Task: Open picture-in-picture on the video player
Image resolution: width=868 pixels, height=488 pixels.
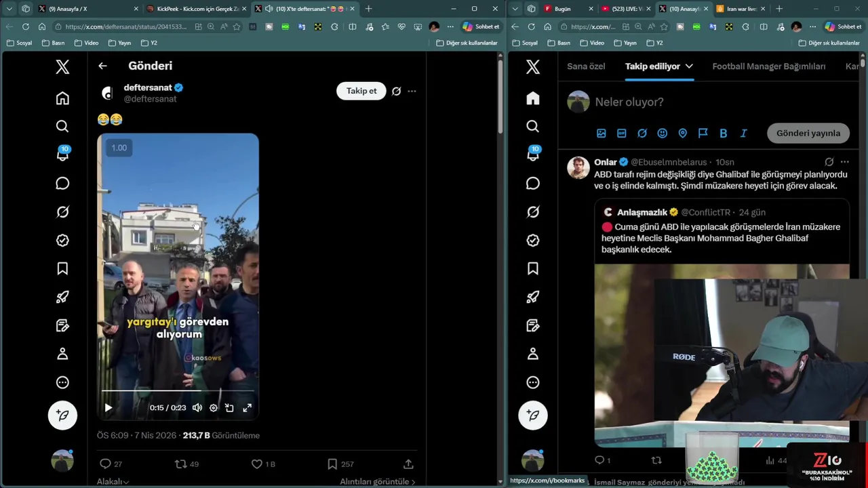Action: (229, 407)
